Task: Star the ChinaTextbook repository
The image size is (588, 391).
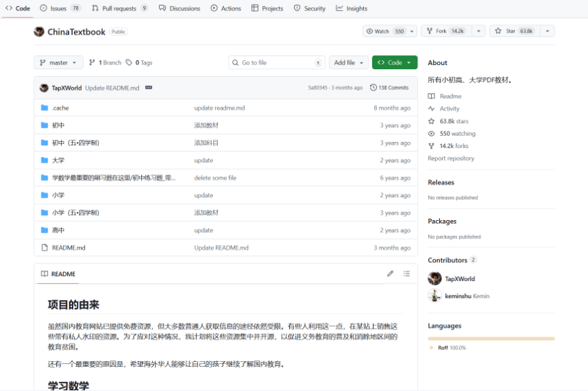Action: (515, 31)
